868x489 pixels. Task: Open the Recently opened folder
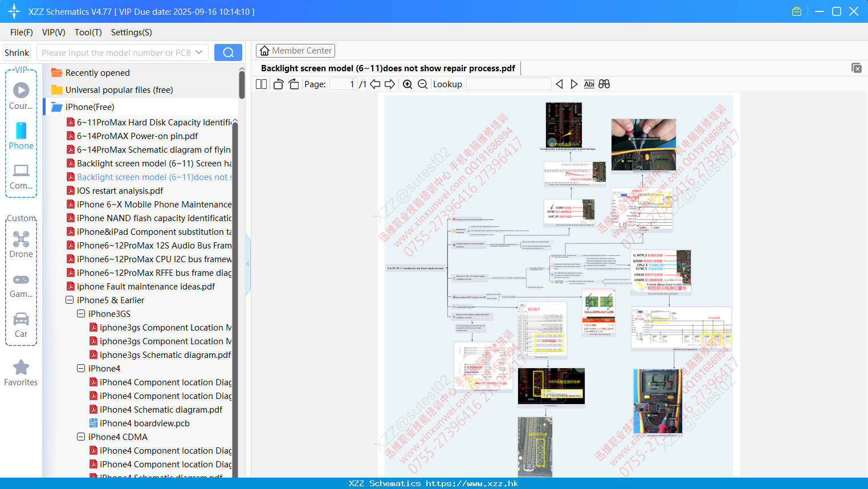[x=97, y=73]
